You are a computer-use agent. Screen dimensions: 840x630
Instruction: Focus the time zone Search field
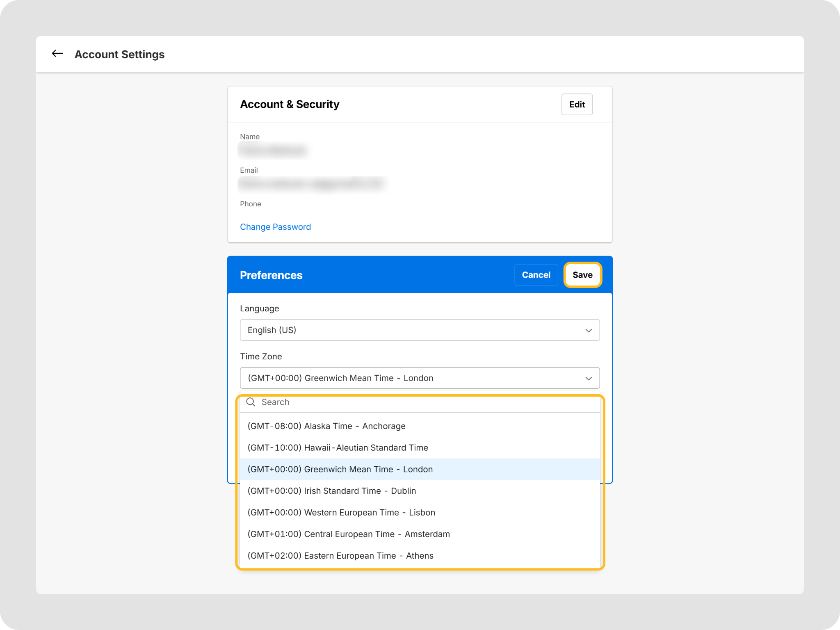coord(427,402)
